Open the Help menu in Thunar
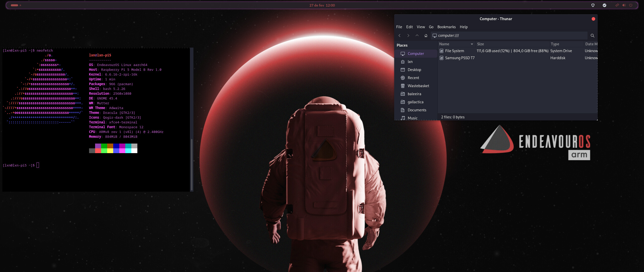644x272 pixels. pos(464,27)
